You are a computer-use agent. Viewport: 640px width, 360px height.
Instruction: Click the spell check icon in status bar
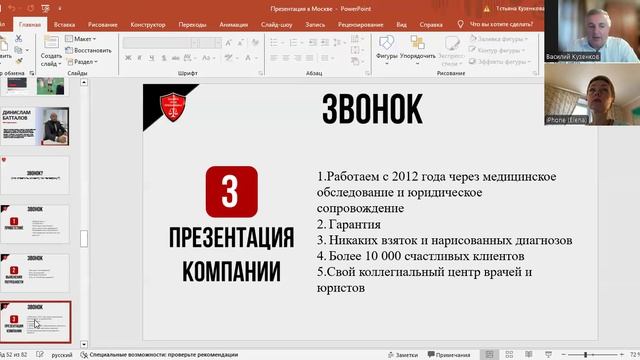(40, 355)
